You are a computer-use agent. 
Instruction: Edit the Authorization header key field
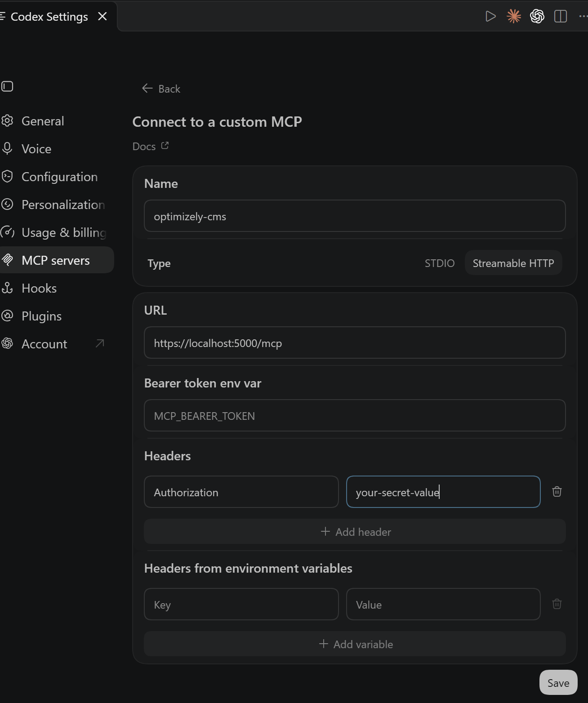[241, 492]
